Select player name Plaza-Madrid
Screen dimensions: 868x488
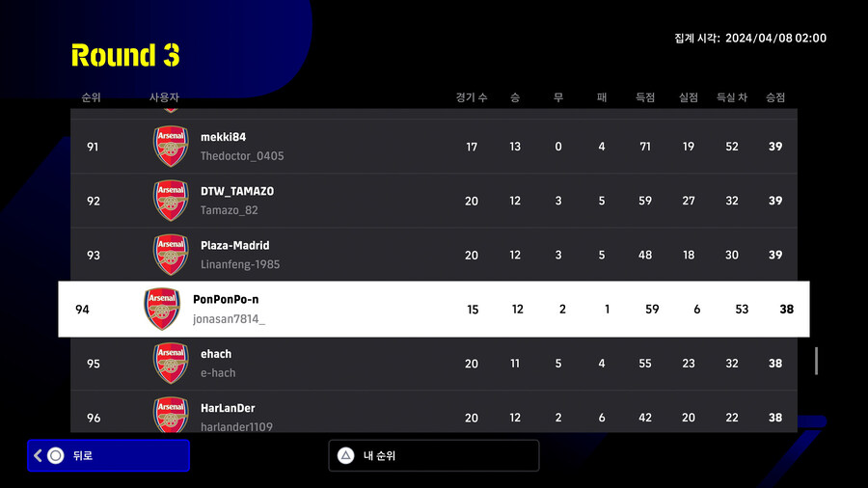(x=234, y=246)
